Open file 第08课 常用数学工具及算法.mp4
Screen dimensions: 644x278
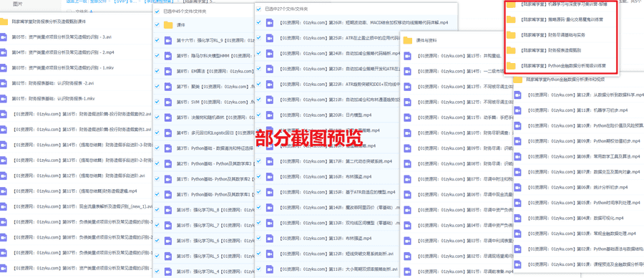pyautogui.click(x=583, y=157)
